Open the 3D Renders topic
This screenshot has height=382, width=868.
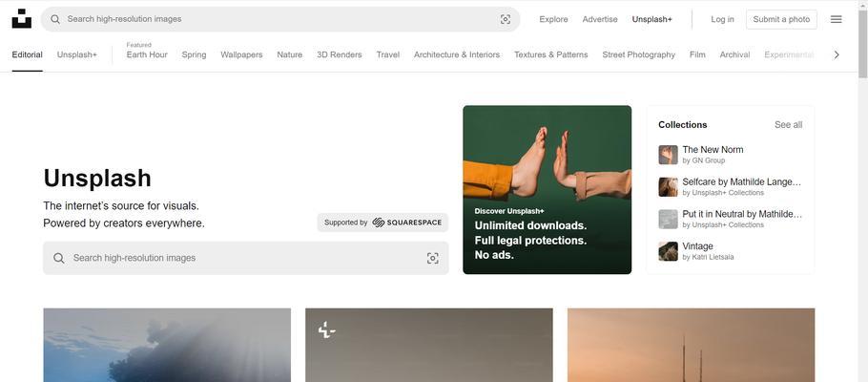[x=340, y=54]
